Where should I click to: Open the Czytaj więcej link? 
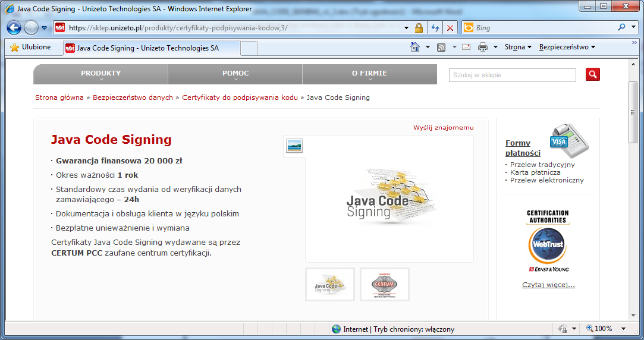pyautogui.click(x=548, y=285)
